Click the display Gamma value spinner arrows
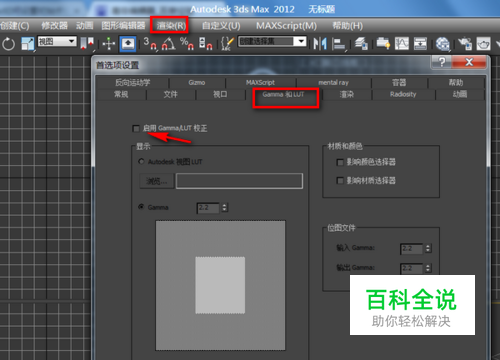The height and width of the screenshot is (360, 500). pos(225,208)
